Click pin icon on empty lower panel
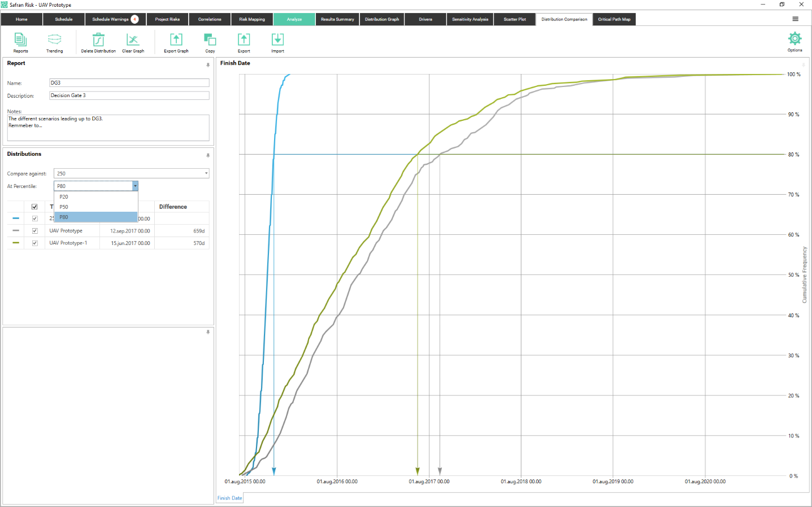Viewport: 812px width, 507px height. (x=208, y=332)
